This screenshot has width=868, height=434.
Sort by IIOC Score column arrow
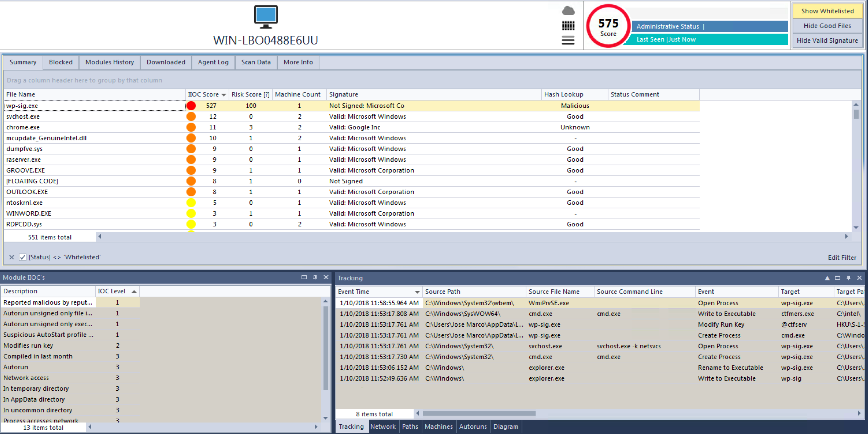coord(224,95)
